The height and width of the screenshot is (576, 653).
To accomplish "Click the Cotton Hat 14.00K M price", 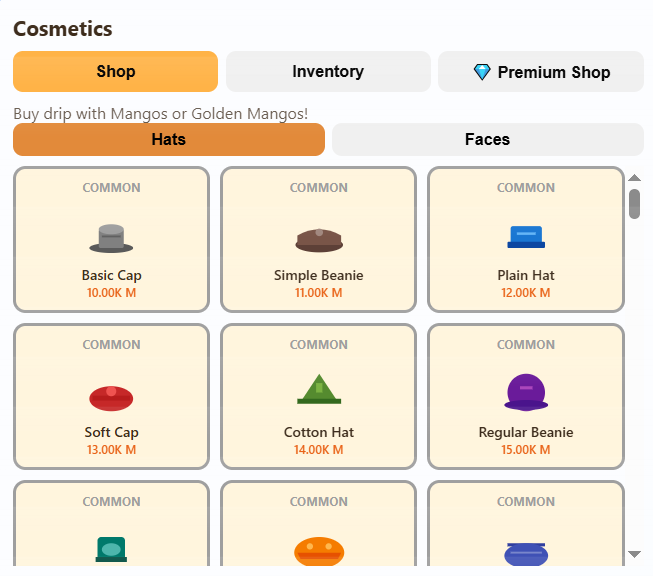I will [319, 450].
